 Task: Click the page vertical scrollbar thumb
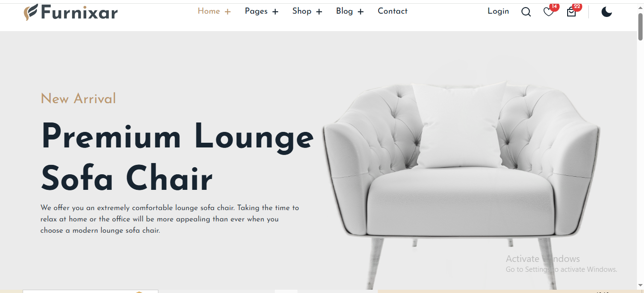click(x=640, y=26)
